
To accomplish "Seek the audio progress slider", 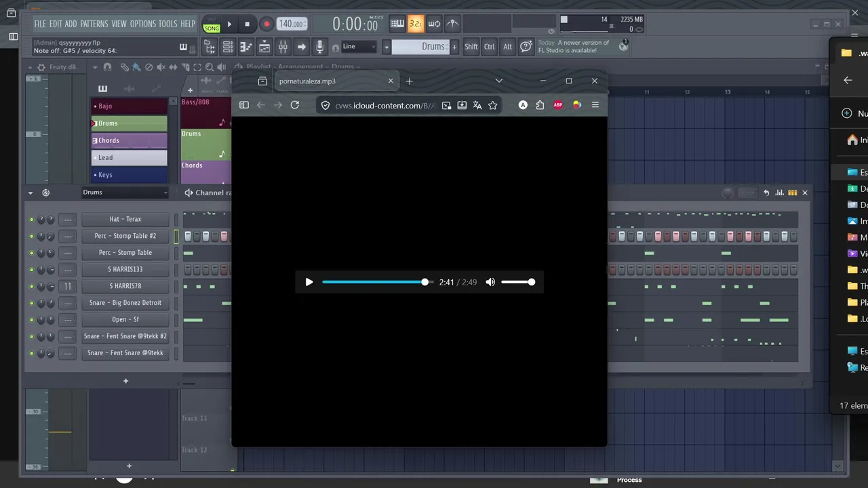I will pos(377,282).
